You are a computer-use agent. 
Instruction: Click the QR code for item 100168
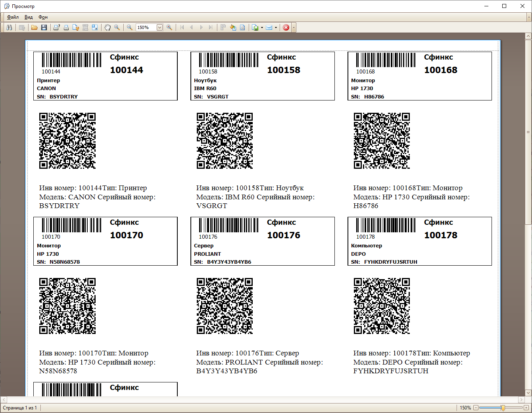[x=382, y=141]
